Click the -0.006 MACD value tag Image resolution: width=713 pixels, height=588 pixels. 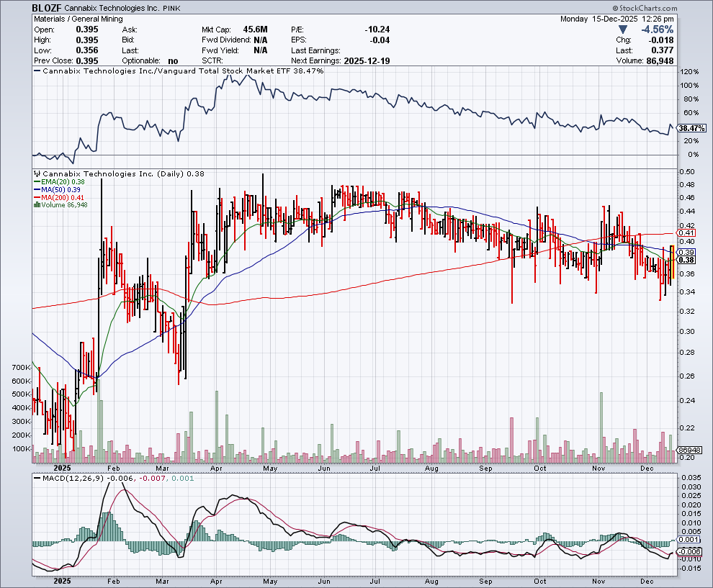coord(689,551)
